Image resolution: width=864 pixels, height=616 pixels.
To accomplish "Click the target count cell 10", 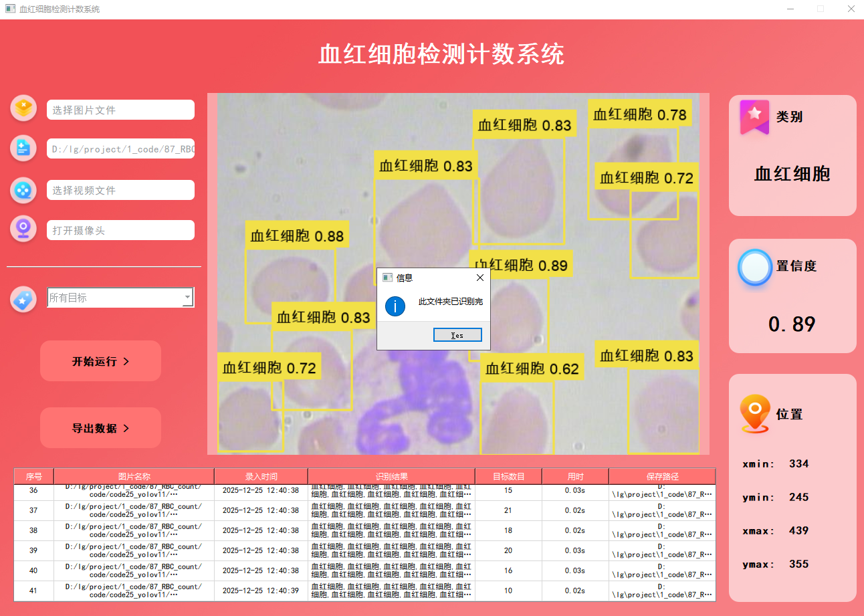I will point(508,591).
